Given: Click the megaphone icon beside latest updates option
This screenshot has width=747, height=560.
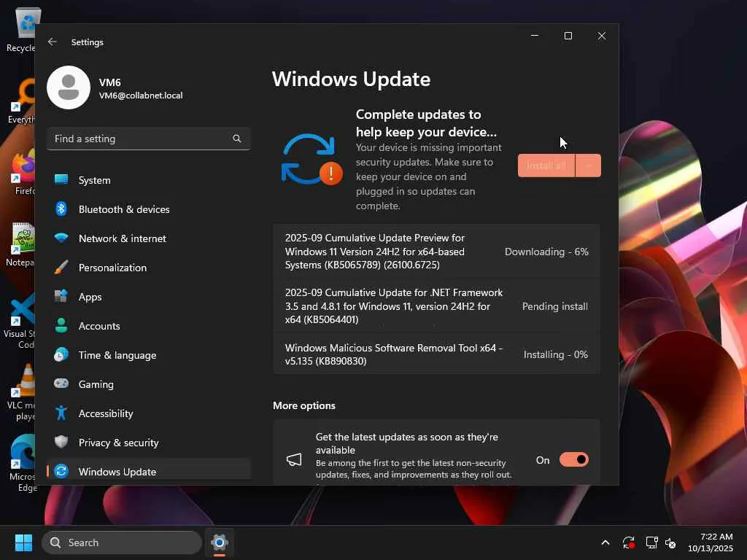Looking at the screenshot, I should point(294,459).
